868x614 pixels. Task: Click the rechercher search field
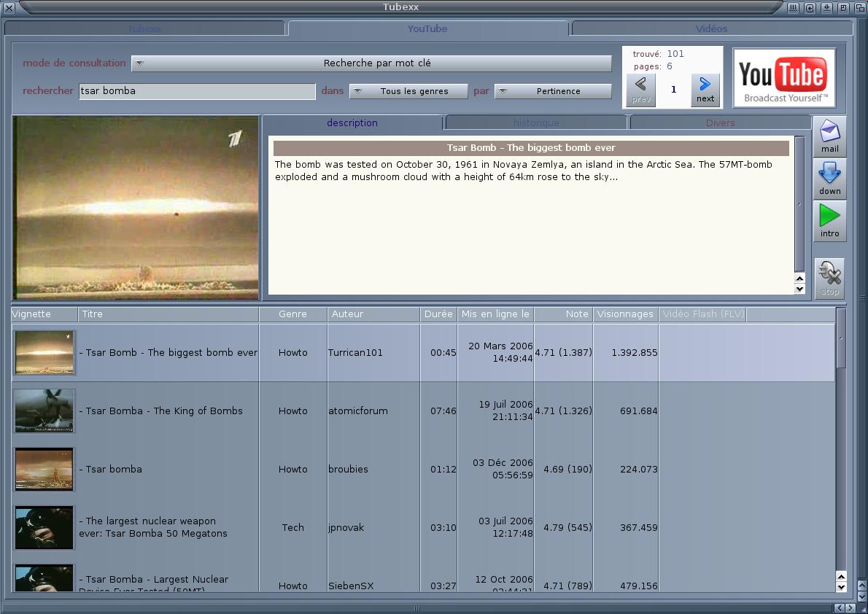point(197,91)
